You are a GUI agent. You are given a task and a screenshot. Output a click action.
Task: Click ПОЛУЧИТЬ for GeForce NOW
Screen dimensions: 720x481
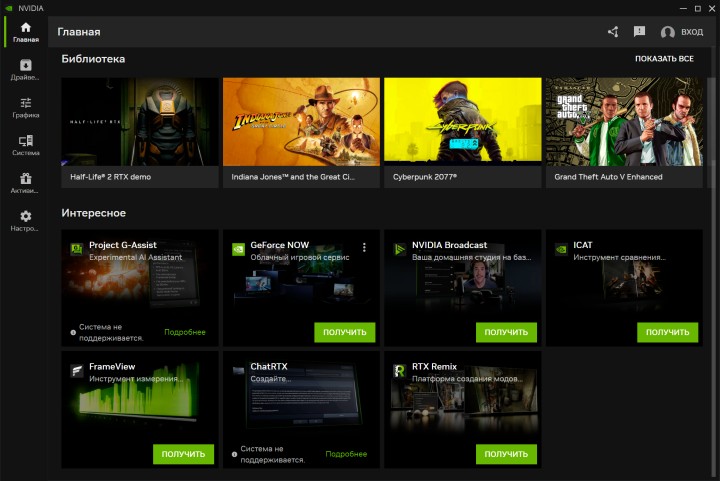tap(344, 332)
